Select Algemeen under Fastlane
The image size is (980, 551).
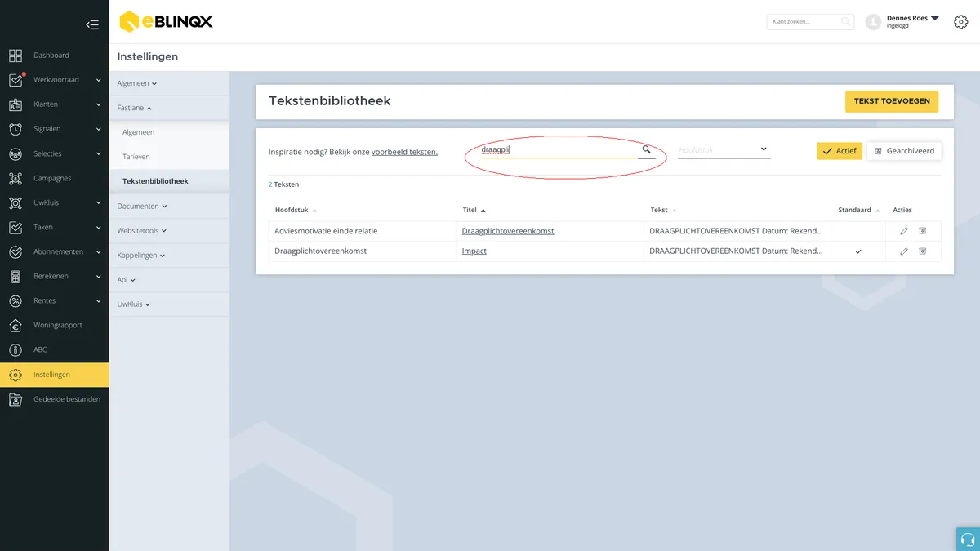point(139,132)
